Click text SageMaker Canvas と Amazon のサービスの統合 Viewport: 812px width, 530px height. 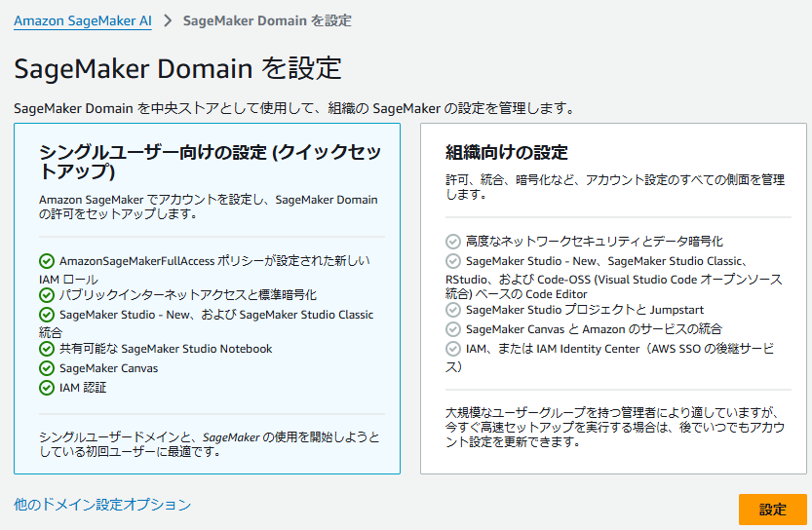pos(594,329)
